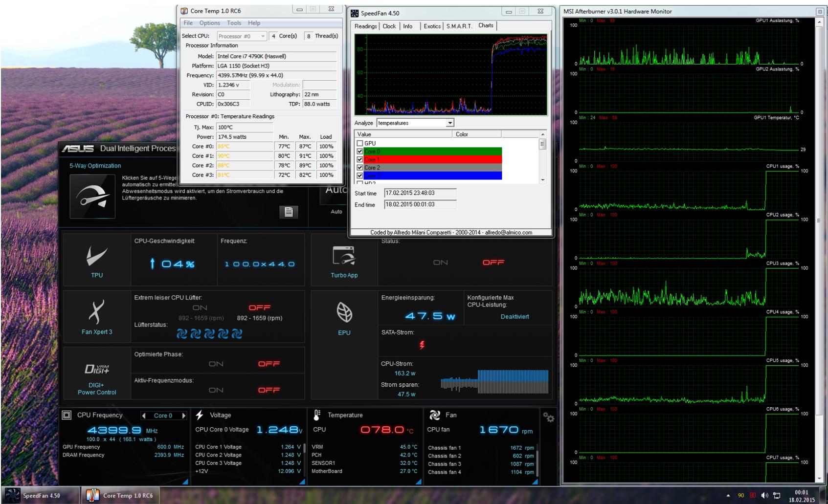
Task: Uncheck the blue Core 3 checkbox in SpeedFan
Action: [x=360, y=175]
